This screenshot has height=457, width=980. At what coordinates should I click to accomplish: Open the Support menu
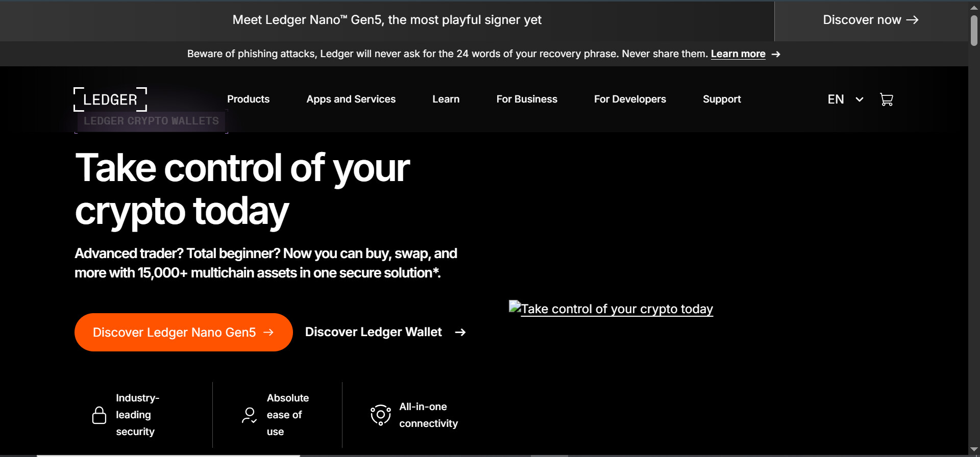722,99
